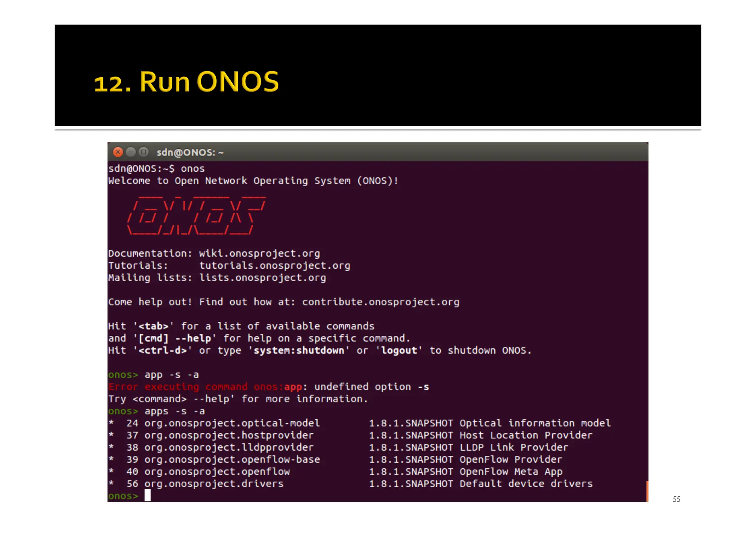The image size is (756, 534).
Task: Click lists.onosproject.org mailing list address
Action: coord(262,278)
